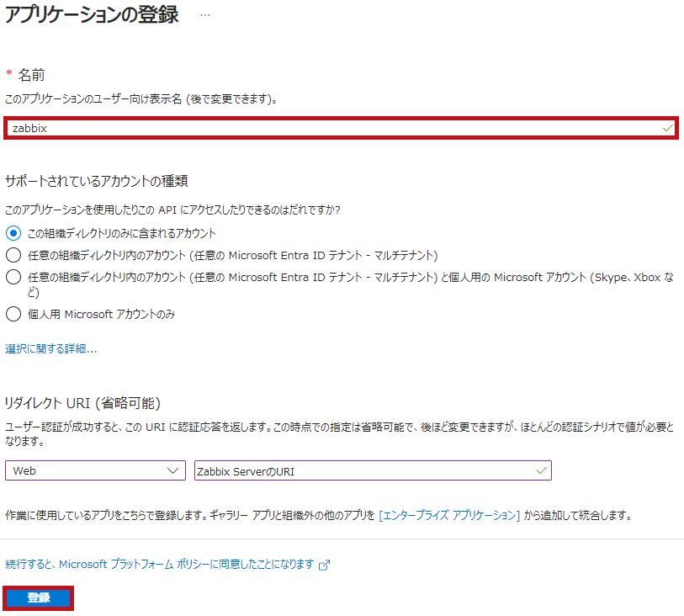This screenshot has height=616, width=684.
Task: Select the multitenant Microsoft Entra ID accounts option
Action: tap(13, 255)
